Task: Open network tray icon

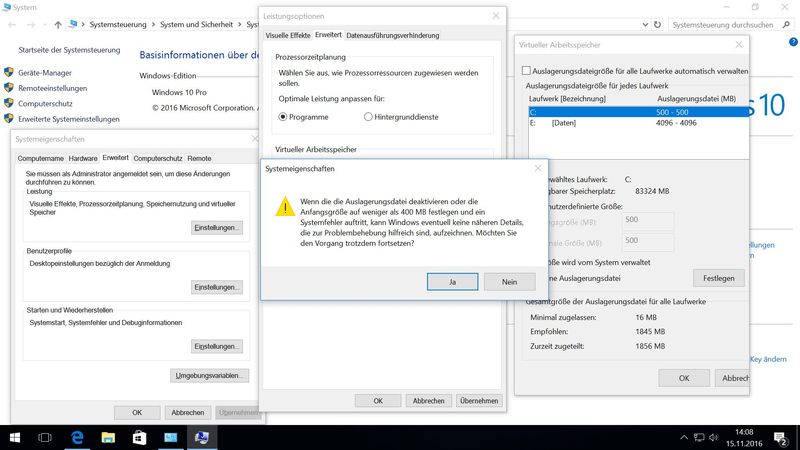Action: click(699, 438)
